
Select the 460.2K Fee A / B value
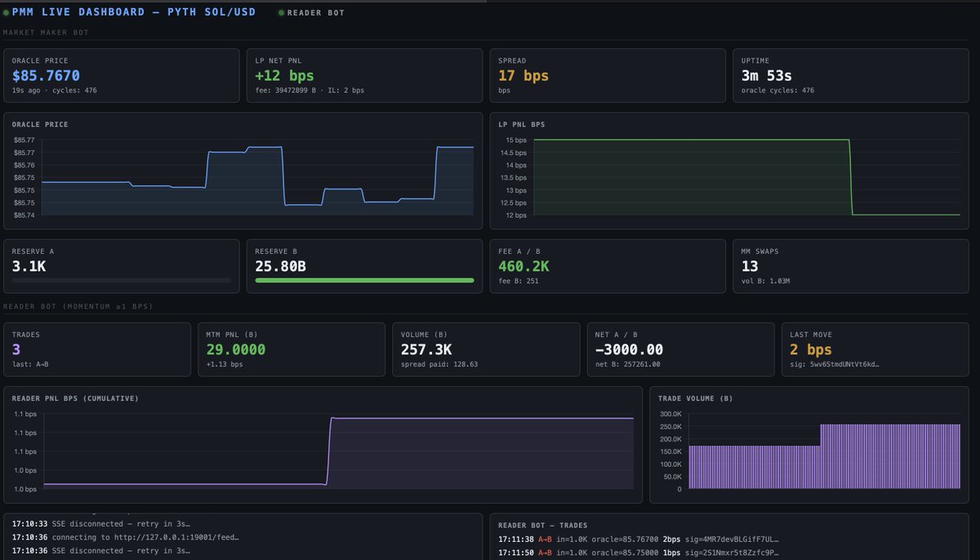pyautogui.click(x=523, y=266)
